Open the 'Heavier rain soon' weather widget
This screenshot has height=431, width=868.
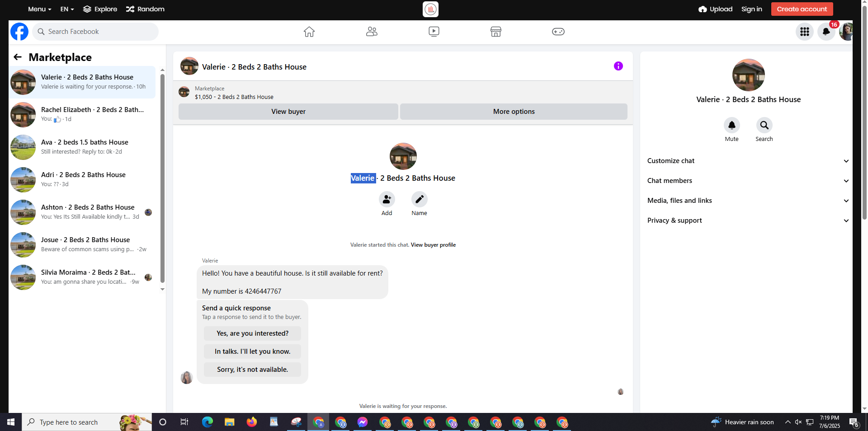pos(742,422)
